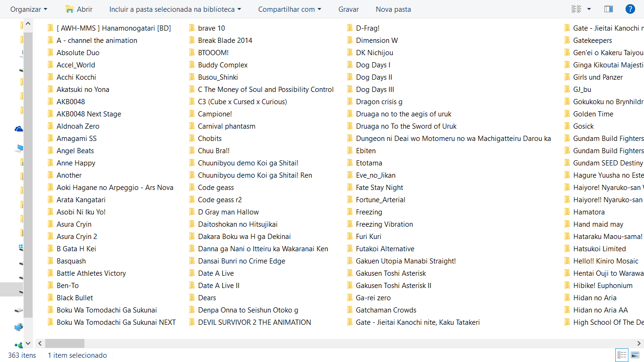Click the Abrir toolbar button
Screen dimensions: 644x362
pyautogui.click(x=79, y=9)
